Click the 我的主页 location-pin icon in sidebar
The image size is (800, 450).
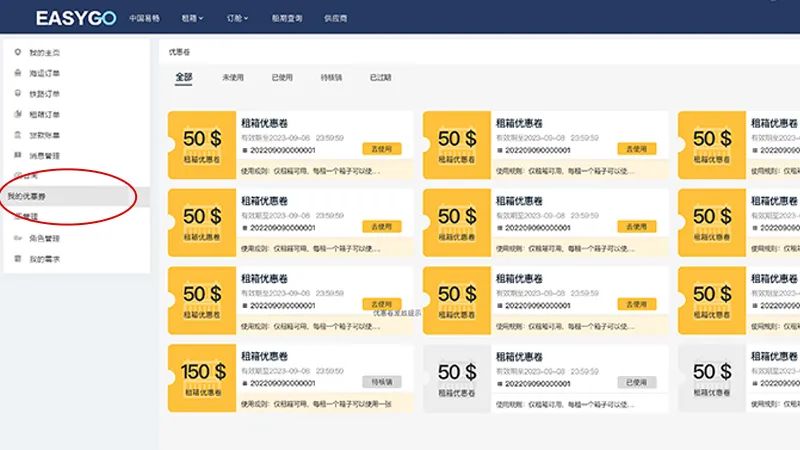point(17,52)
